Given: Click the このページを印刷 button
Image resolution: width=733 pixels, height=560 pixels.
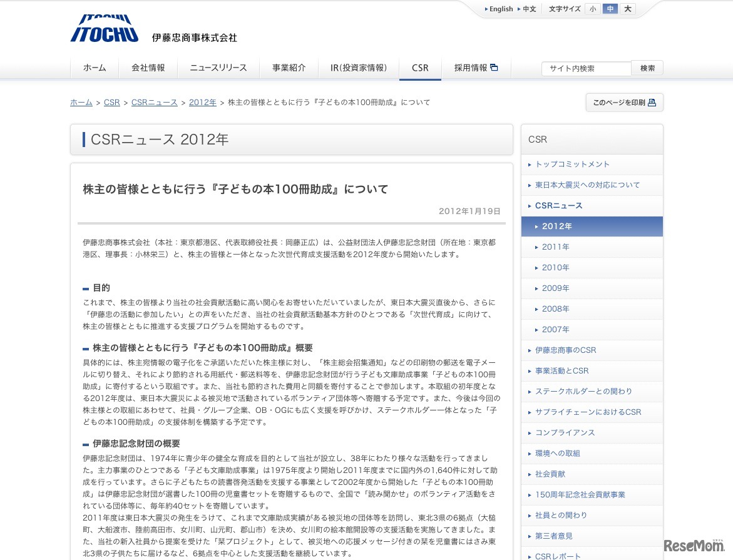Looking at the screenshot, I should tap(624, 103).
